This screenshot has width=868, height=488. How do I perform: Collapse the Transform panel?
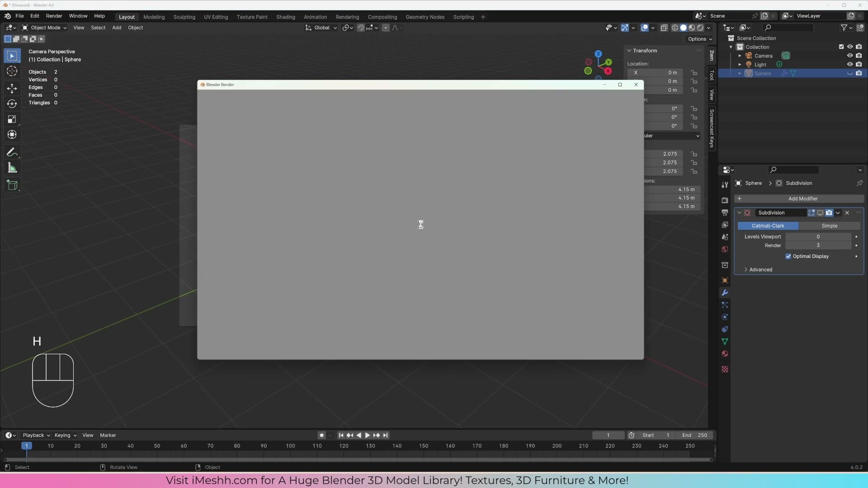pyautogui.click(x=629, y=51)
